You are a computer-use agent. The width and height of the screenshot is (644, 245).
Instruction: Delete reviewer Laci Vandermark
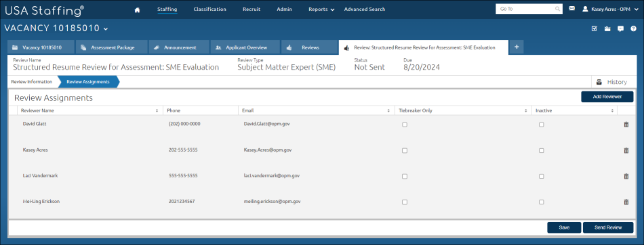(x=626, y=176)
